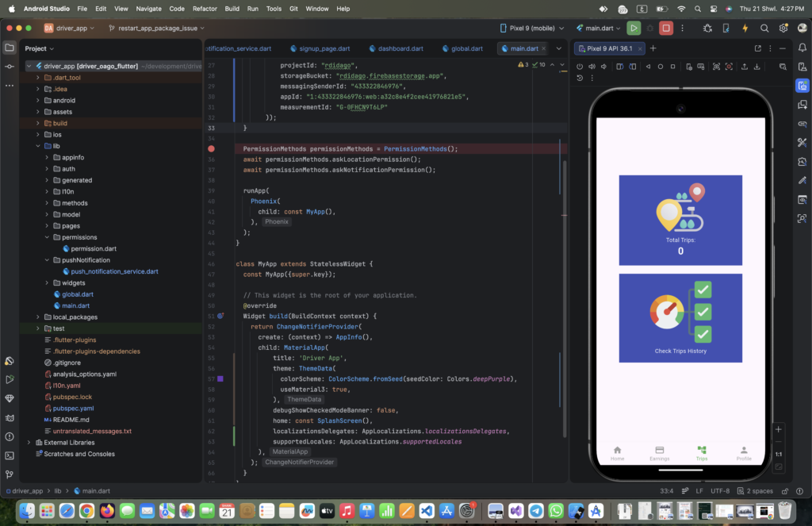Stop the running app with red stop button

pyautogui.click(x=666, y=28)
